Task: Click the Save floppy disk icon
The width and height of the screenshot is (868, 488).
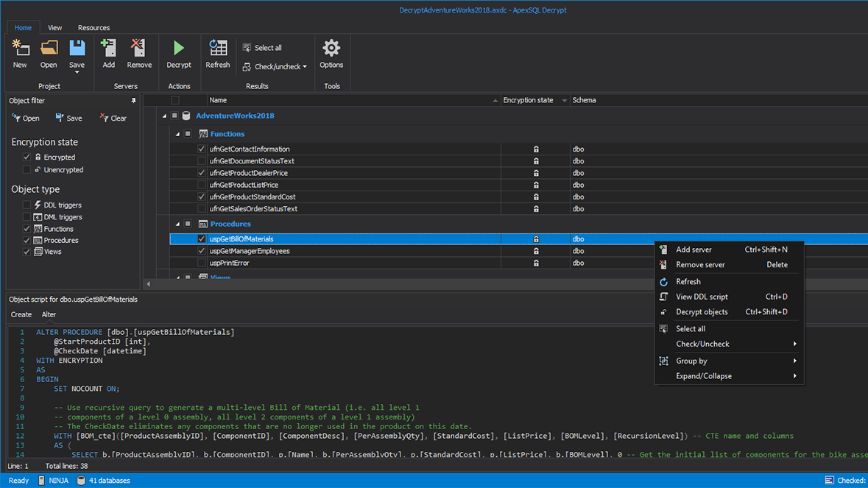Action: [x=77, y=48]
